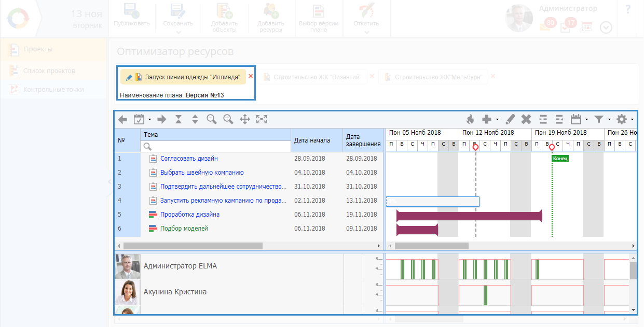Click the pencil edit icon in Gantt toolbar
Screen dimensions: 644x327
pyautogui.click(x=510, y=120)
